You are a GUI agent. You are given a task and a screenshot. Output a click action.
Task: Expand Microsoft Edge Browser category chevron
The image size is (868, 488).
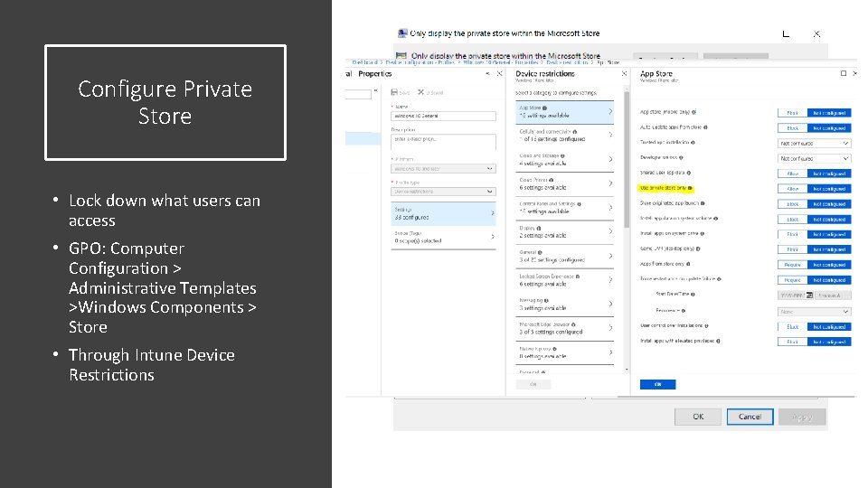(610, 327)
